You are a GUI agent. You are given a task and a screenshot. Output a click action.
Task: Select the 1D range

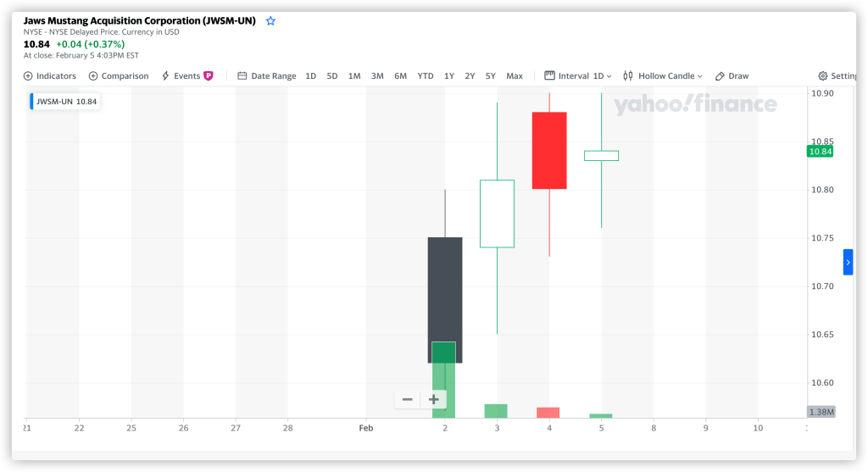pyautogui.click(x=311, y=76)
